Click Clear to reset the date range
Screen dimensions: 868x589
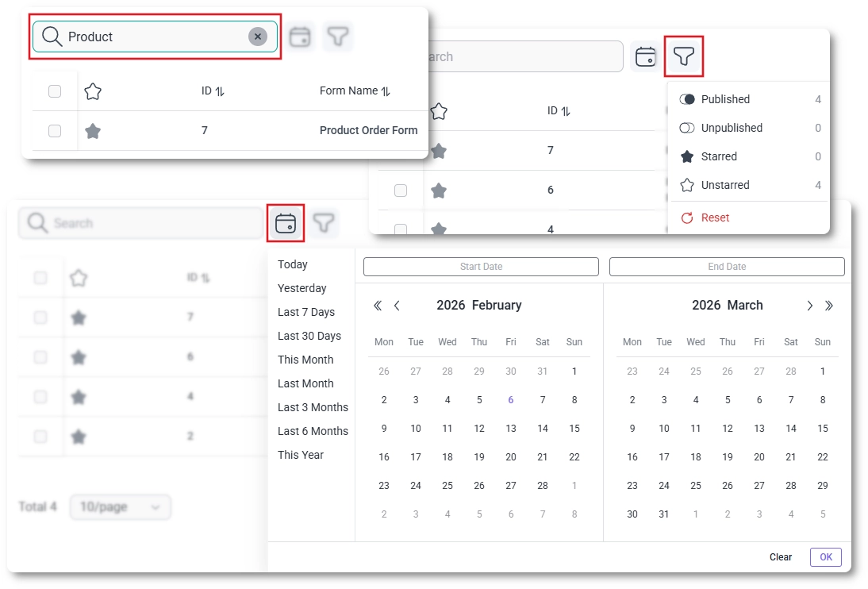780,556
